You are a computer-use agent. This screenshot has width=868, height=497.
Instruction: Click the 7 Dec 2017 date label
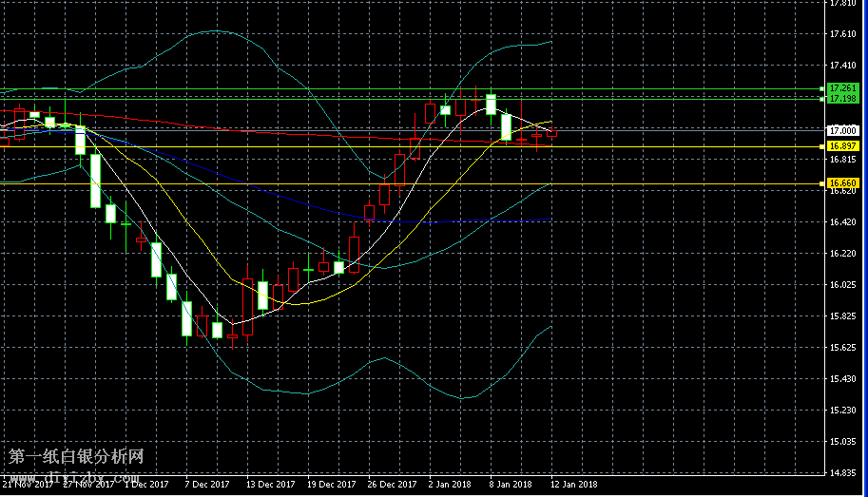click(x=207, y=485)
